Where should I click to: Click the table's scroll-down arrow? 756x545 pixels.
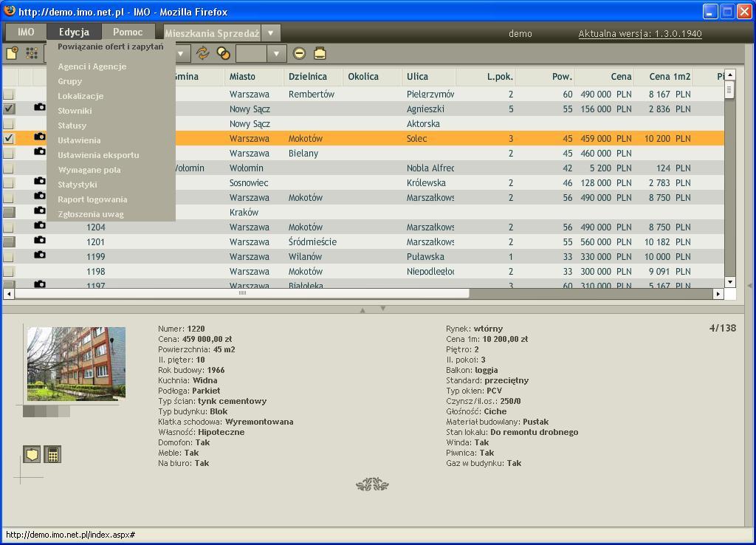click(x=730, y=282)
